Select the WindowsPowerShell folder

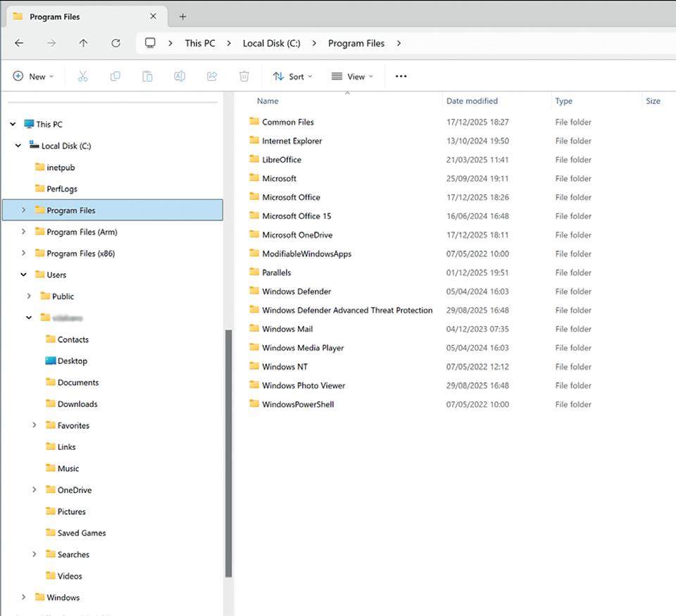292,404
